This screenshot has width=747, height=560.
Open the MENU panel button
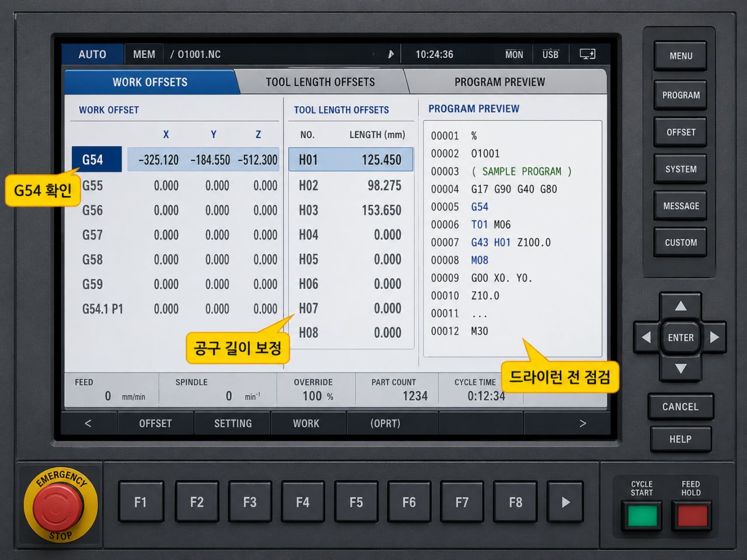click(x=680, y=56)
